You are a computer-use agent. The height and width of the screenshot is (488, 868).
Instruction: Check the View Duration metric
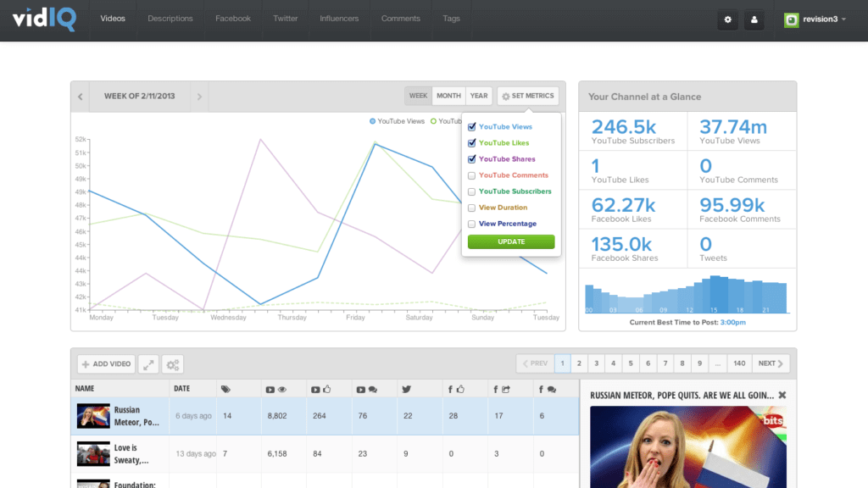(x=471, y=208)
